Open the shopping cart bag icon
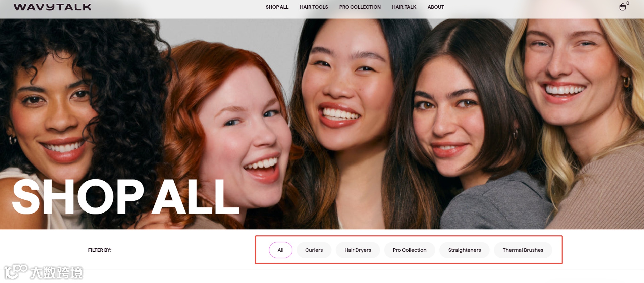This screenshot has width=644, height=283. pyautogui.click(x=622, y=7)
